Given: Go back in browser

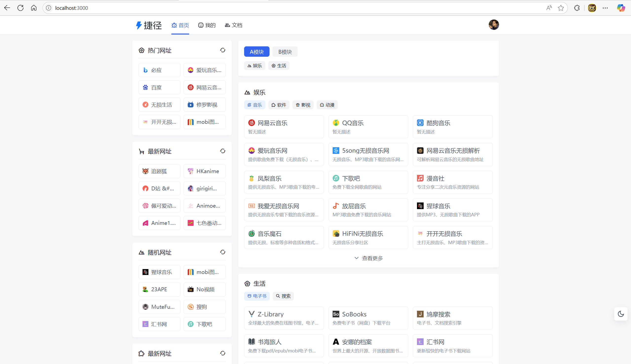Looking at the screenshot, I should coord(7,8).
